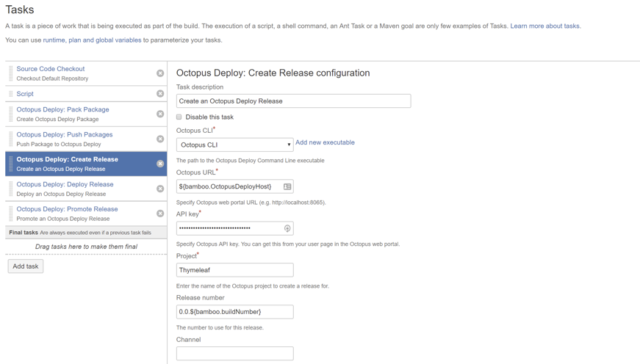The width and height of the screenshot is (640, 364).
Task: Remove the selected Create Release task
Action: pyautogui.click(x=160, y=164)
